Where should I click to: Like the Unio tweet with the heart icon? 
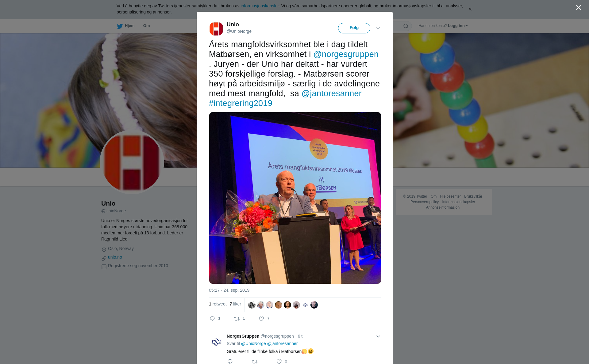(x=261, y=319)
